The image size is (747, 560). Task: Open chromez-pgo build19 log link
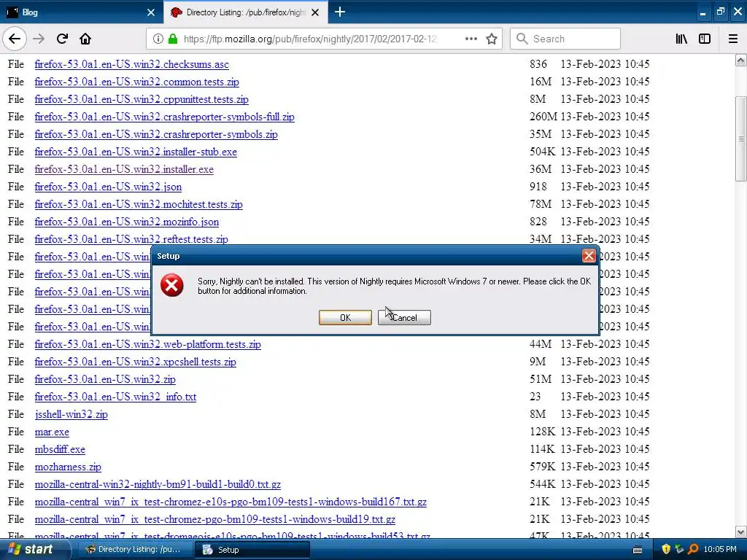click(215, 519)
